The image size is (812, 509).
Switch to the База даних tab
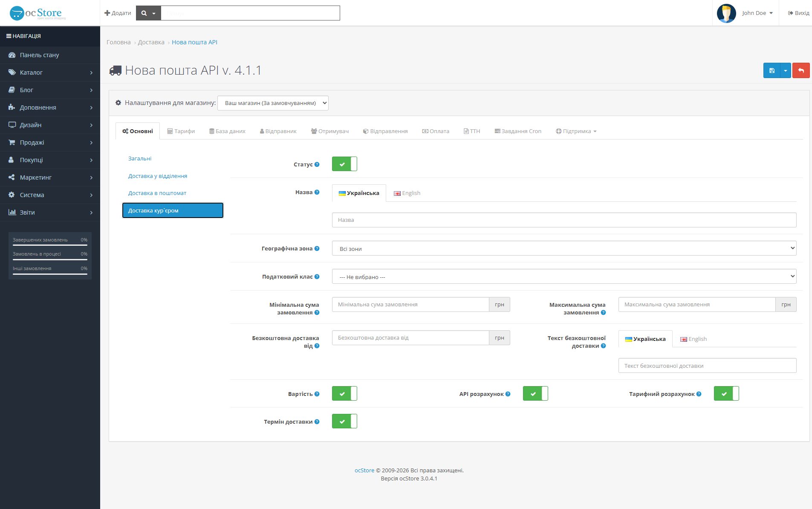point(227,131)
